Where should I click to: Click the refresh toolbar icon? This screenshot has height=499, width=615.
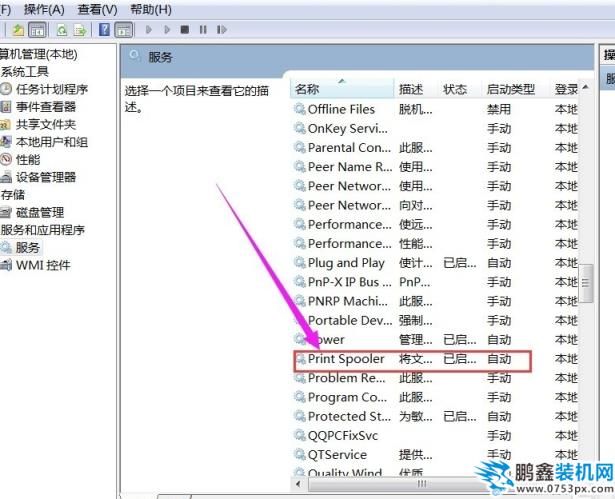[x=62, y=30]
